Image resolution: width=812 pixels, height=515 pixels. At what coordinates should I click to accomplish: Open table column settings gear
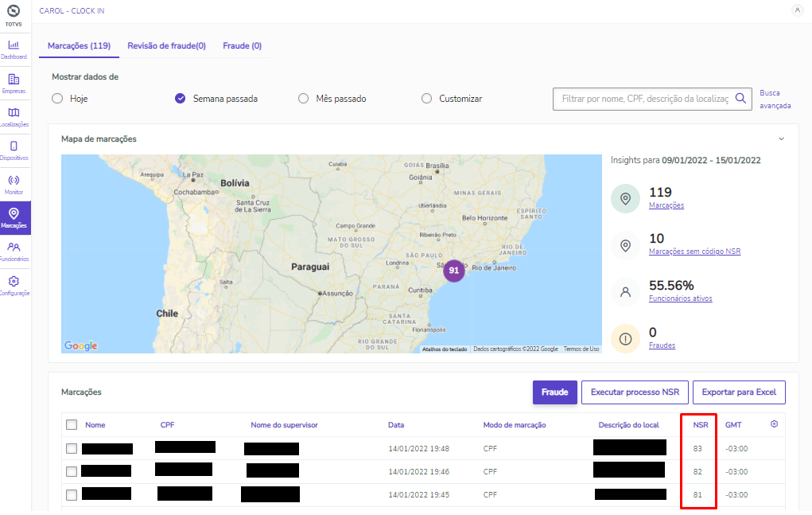[x=774, y=424]
